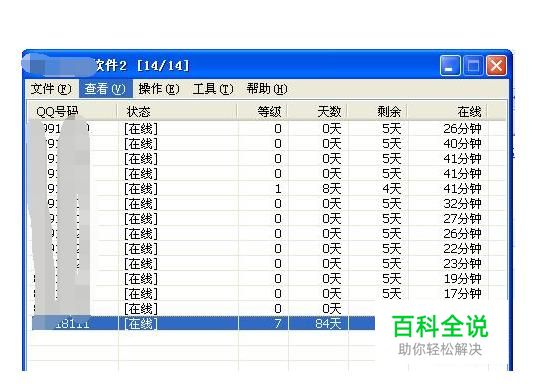Image resolution: width=533 pixels, height=389 pixels.
Task: Click the 17分钟 online time cell
Action: [x=462, y=293]
